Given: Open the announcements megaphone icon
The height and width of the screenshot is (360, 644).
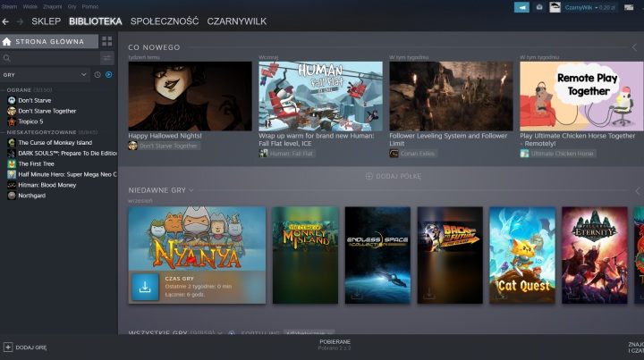Looking at the screenshot, I should coord(521,7).
